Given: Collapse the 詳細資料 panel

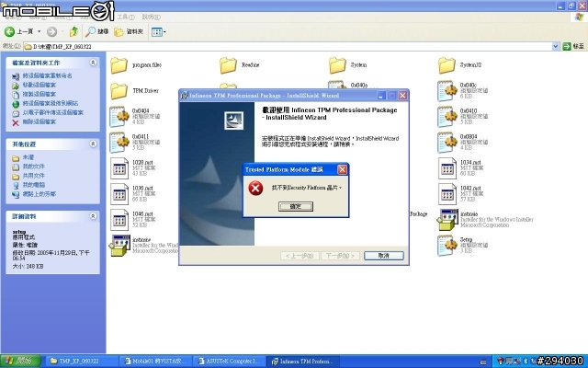Looking at the screenshot, I should click(x=93, y=216).
